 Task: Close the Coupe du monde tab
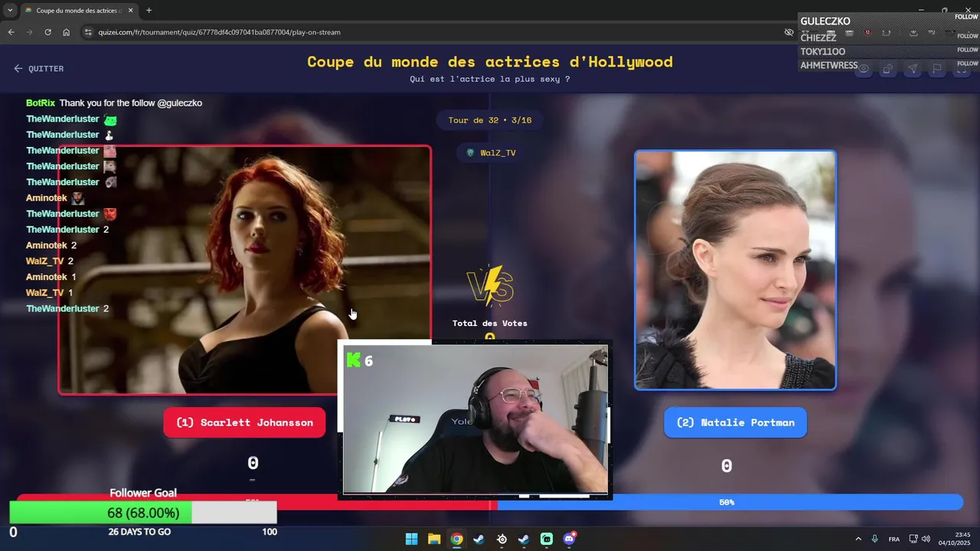(130, 11)
